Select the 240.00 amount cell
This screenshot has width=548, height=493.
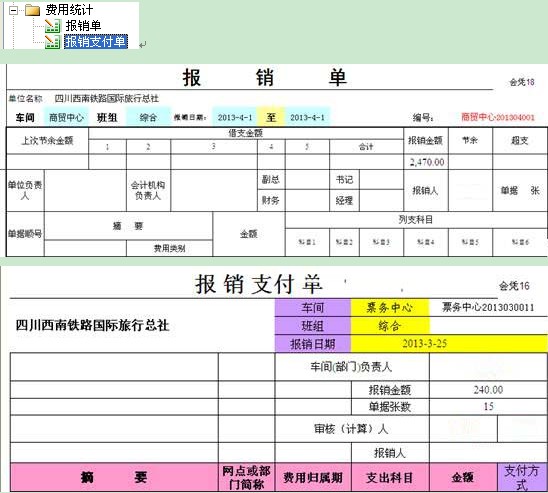(488, 390)
